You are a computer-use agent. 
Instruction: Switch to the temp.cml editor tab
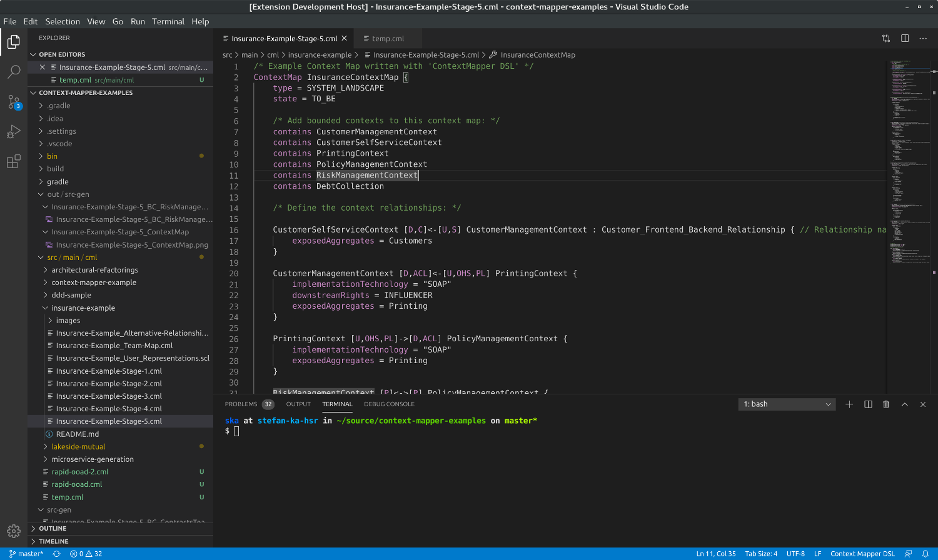pyautogui.click(x=386, y=38)
